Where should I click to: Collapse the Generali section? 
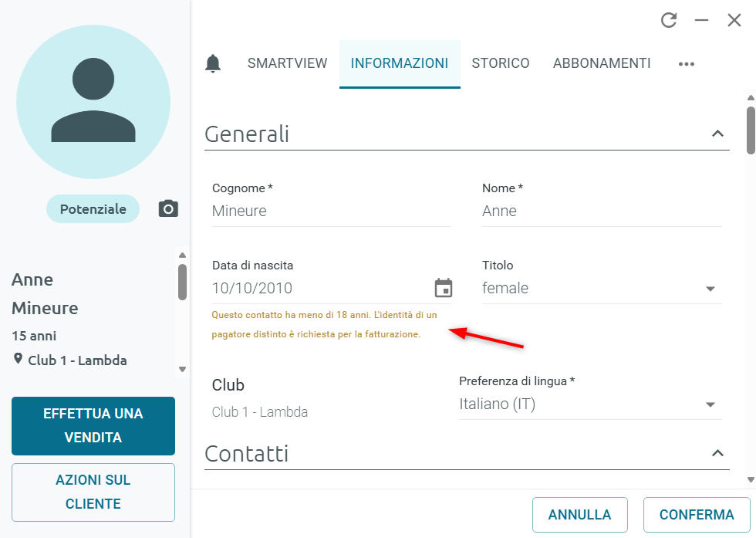(717, 134)
